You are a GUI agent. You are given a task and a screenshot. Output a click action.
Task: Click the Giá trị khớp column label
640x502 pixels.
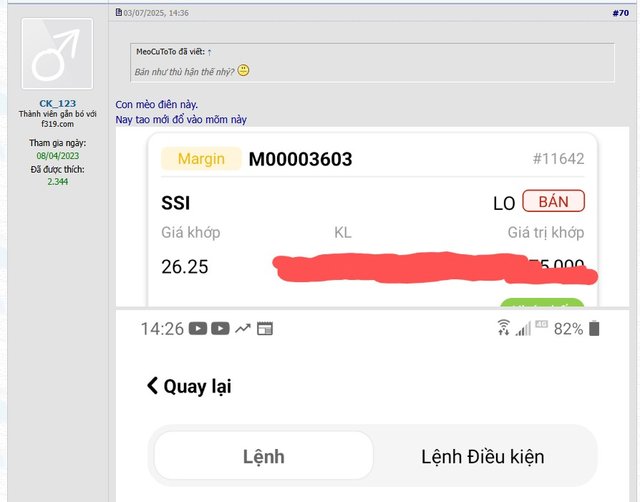(x=546, y=233)
